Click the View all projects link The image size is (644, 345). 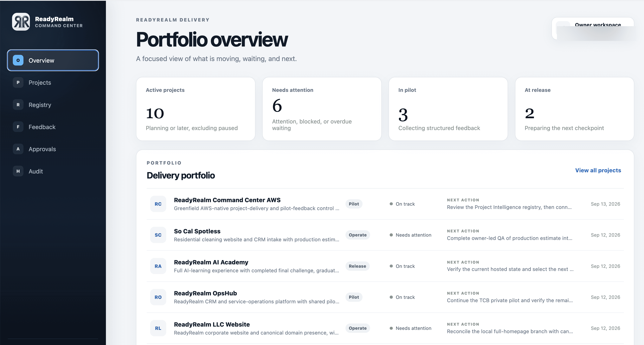click(598, 170)
